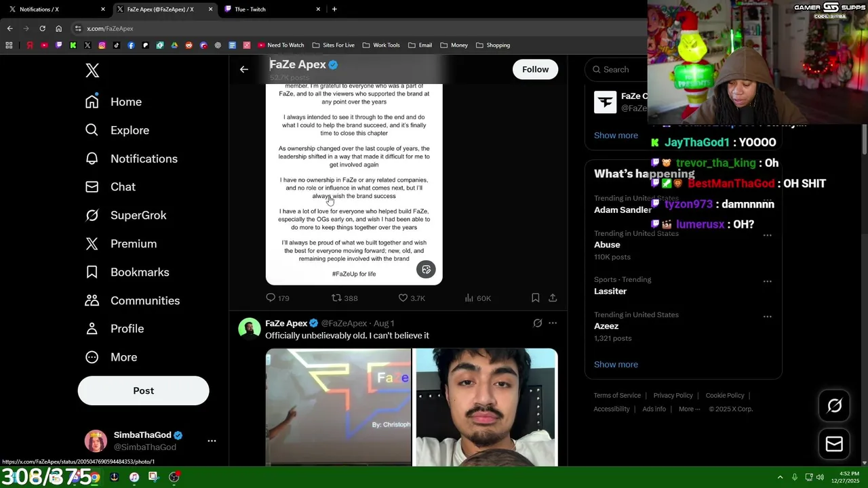
Task: Click the edit image with Grok icon
Action: coord(426,270)
